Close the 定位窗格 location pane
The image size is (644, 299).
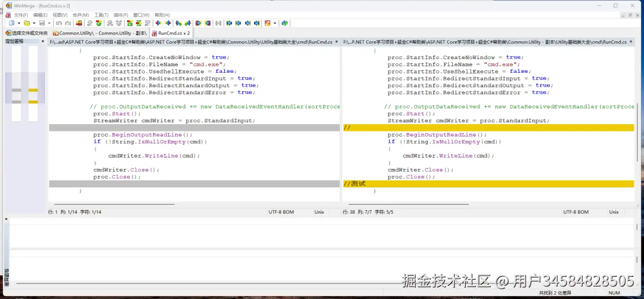tap(43, 41)
